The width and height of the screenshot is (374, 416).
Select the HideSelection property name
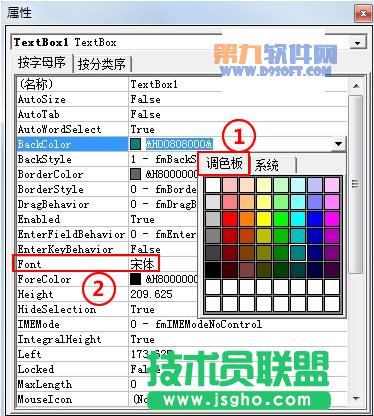click(x=57, y=309)
